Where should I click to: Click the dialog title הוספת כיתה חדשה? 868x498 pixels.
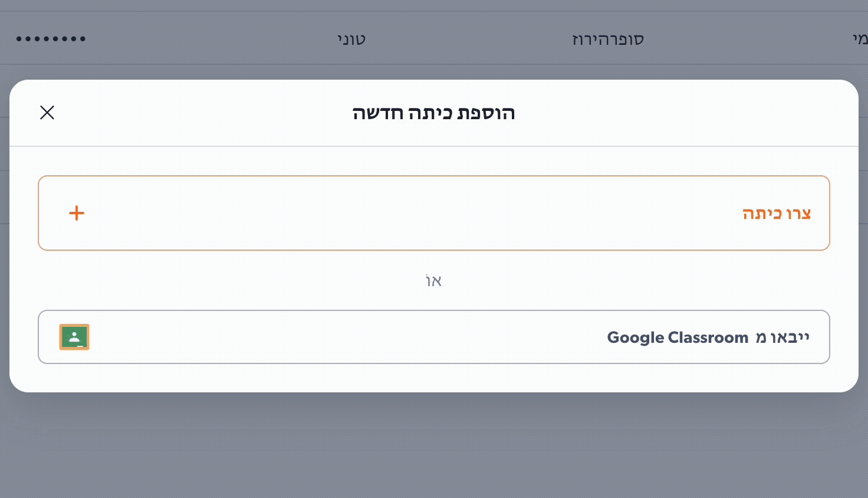coord(434,113)
